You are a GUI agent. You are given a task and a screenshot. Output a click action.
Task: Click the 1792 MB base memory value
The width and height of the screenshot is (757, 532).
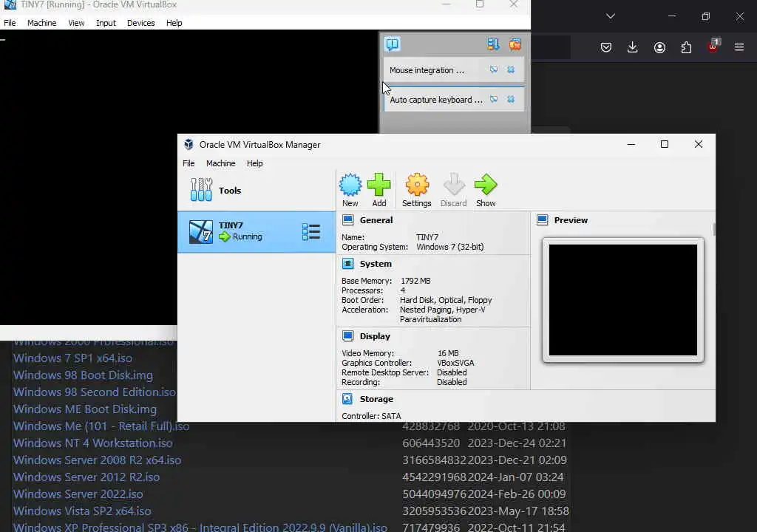415,281
